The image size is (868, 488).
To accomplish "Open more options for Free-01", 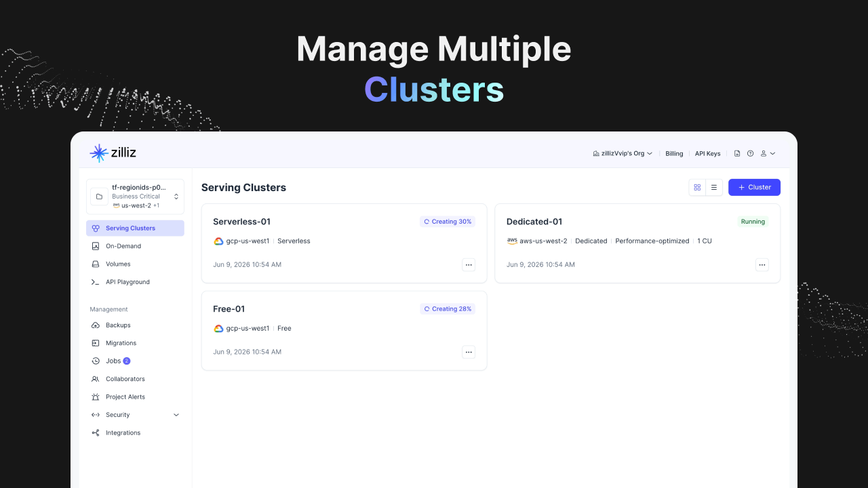I will 469,352.
